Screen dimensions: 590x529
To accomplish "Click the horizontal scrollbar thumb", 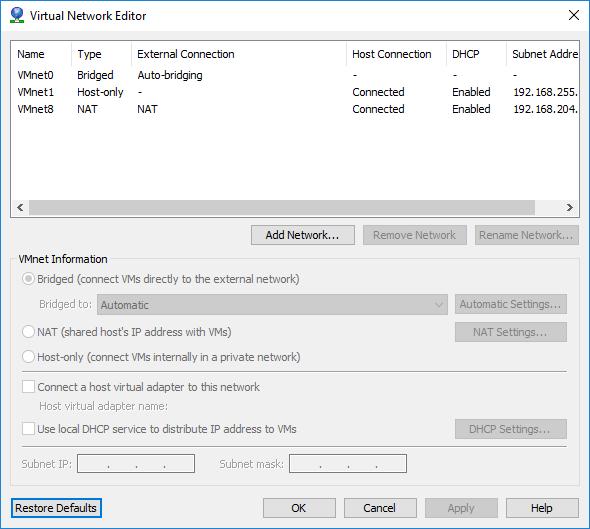I will click(282, 207).
